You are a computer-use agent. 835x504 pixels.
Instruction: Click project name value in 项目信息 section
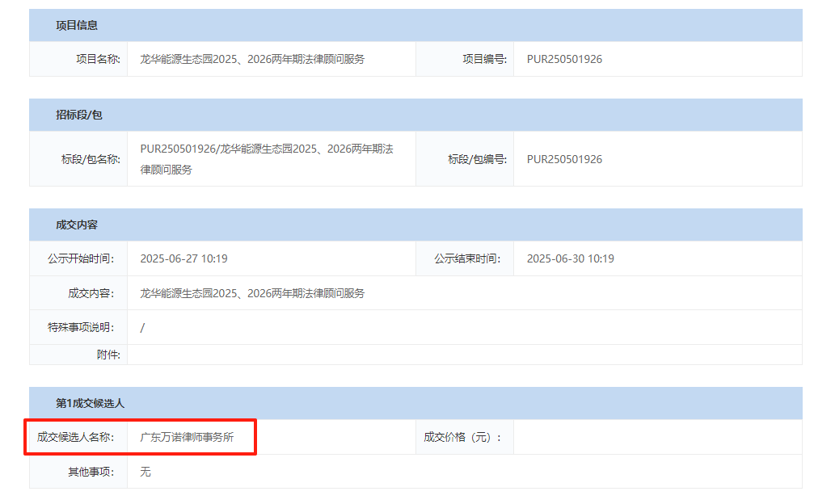(x=252, y=59)
